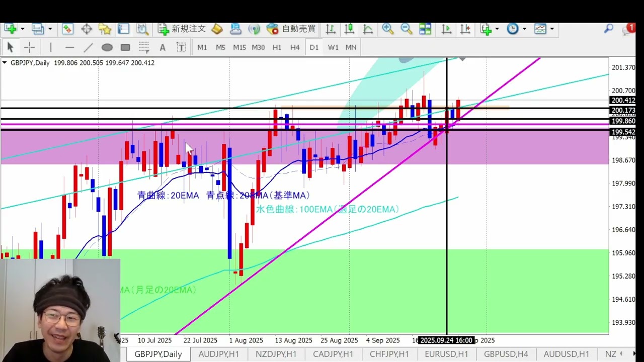Zoom out of the chart

tap(407, 29)
